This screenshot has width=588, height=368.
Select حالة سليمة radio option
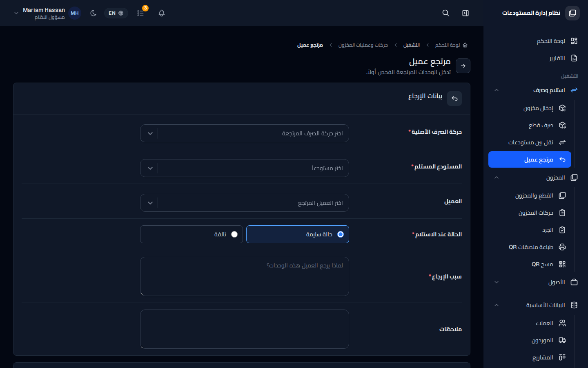point(298,234)
